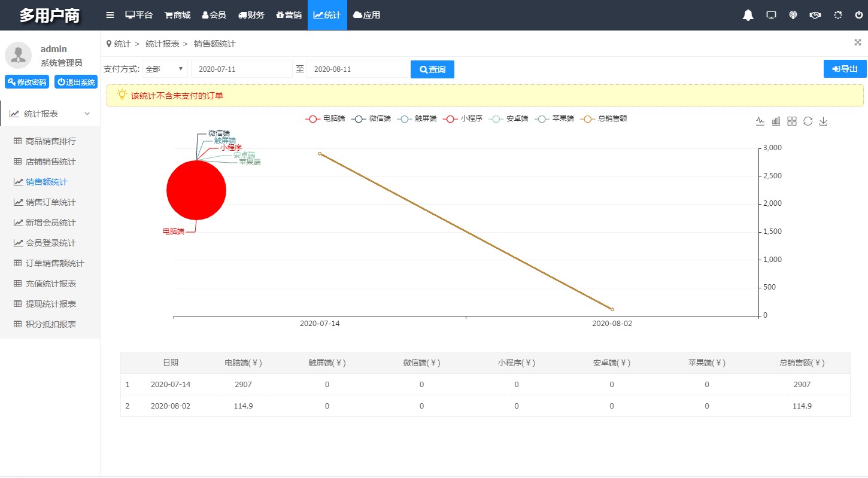Click the end date field 2020-08-11
This screenshot has width=868, height=478.
click(357, 69)
